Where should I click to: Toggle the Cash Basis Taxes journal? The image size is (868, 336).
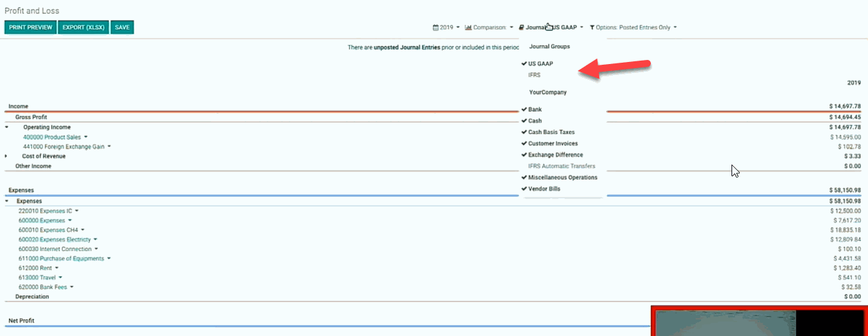tap(551, 132)
